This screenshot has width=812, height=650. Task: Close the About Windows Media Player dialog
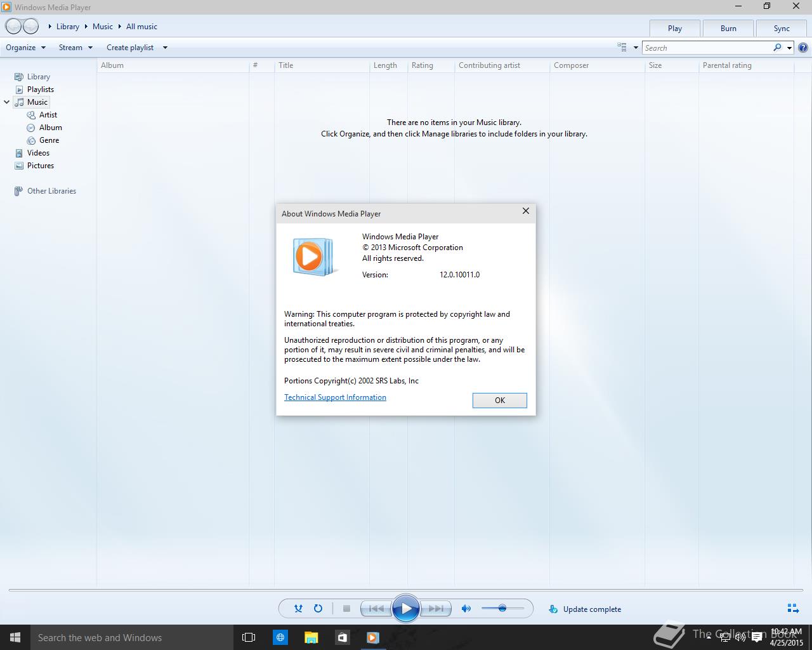(x=525, y=211)
